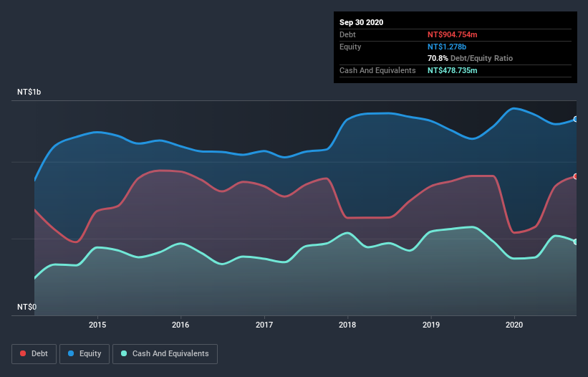Click the Cash And Equivalents label in tooltip

377,70
